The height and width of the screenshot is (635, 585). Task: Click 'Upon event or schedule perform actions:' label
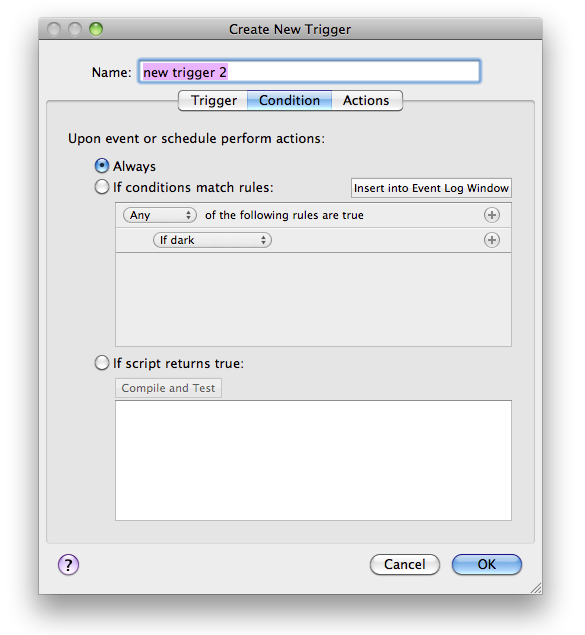(x=196, y=139)
